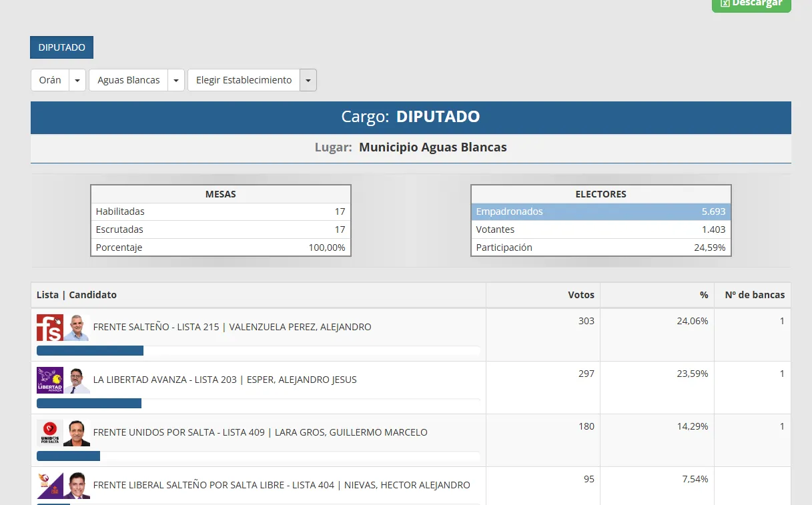Click Valenzuela Perez candidate photo
The width and height of the screenshot is (812, 505).
click(77, 328)
